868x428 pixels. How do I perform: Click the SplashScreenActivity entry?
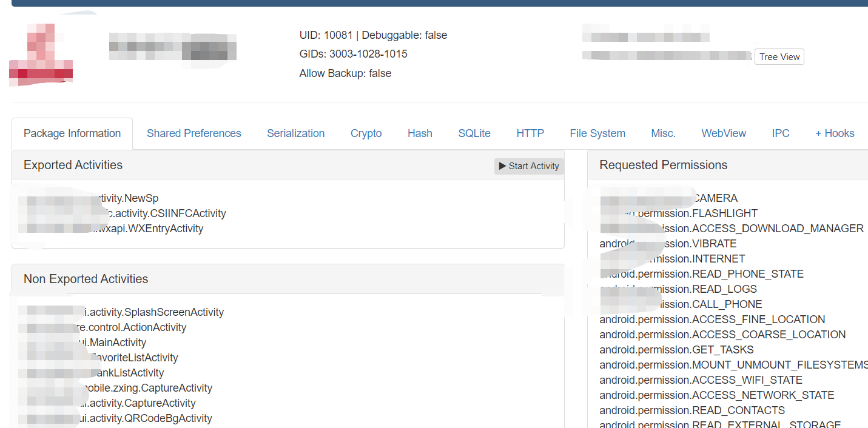tap(121, 312)
